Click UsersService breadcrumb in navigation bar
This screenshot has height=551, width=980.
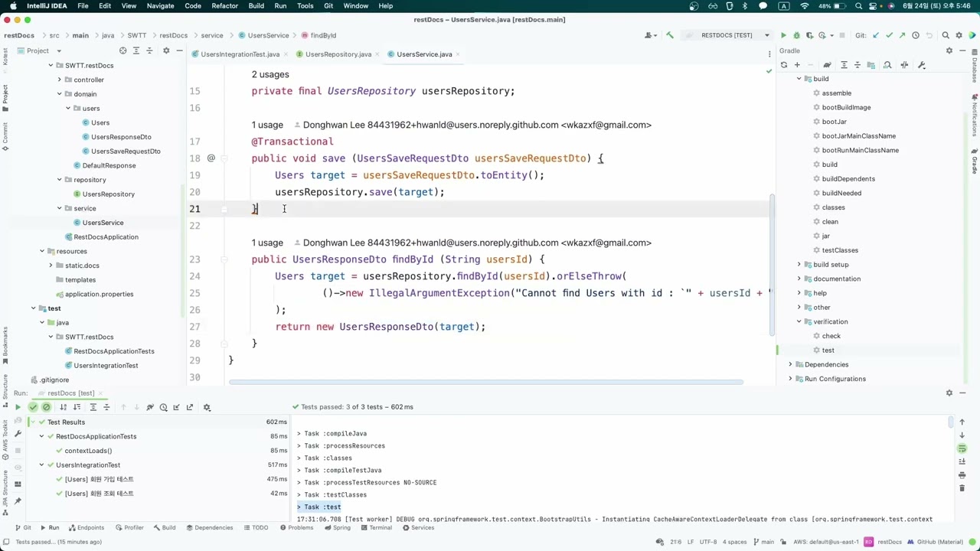tap(264, 35)
